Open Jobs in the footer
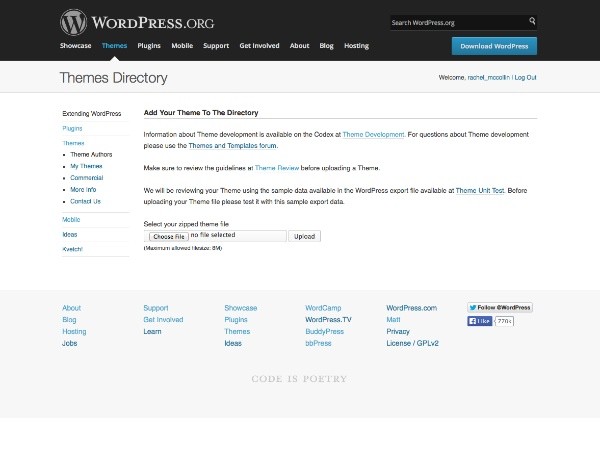 tap(70, 343)
